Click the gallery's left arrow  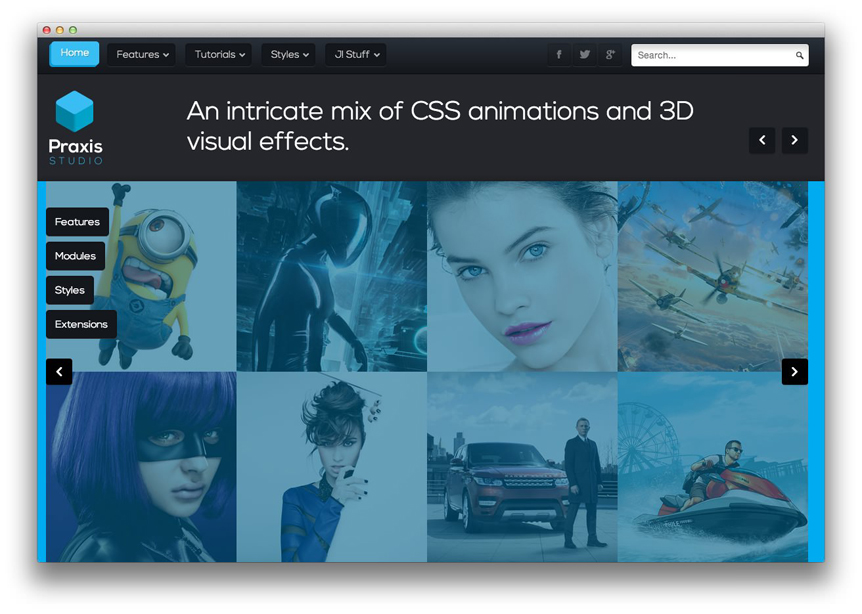point(59,372)
